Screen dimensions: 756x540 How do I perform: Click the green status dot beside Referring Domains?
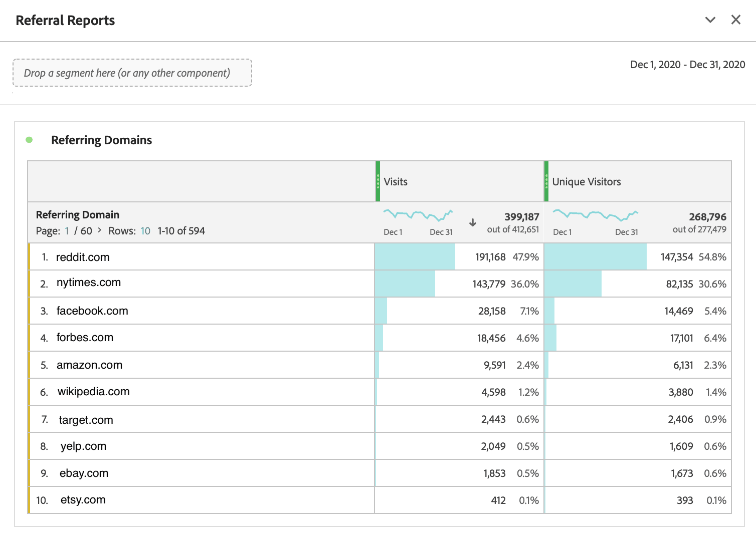pyautogui.click(x=29, y=140)
